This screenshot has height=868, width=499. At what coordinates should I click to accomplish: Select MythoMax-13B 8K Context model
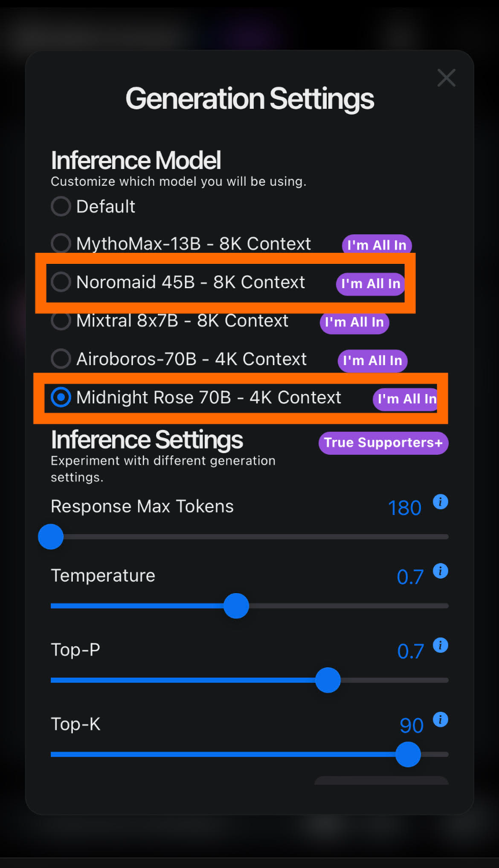coord(61,244)
